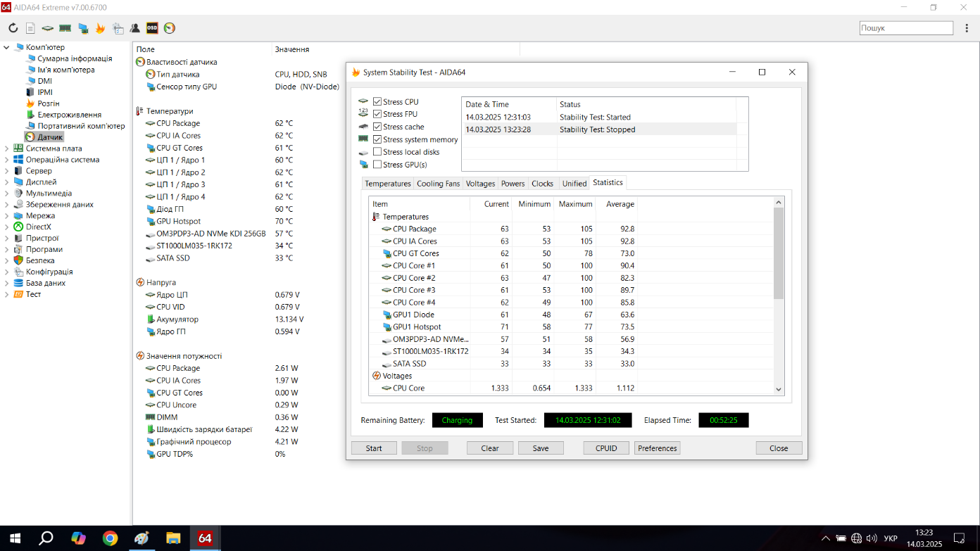Enable the Stress GPU(s) checkbox

[x=377, y=165]
